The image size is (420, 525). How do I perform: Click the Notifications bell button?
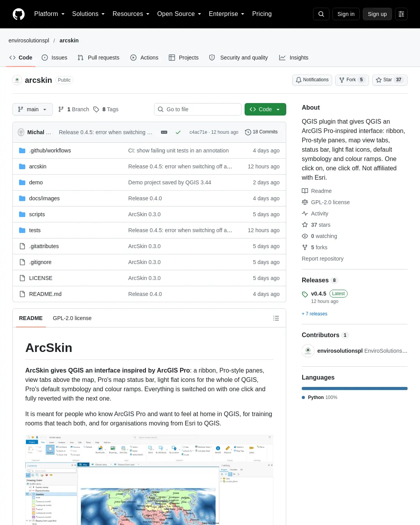(312, 80)
